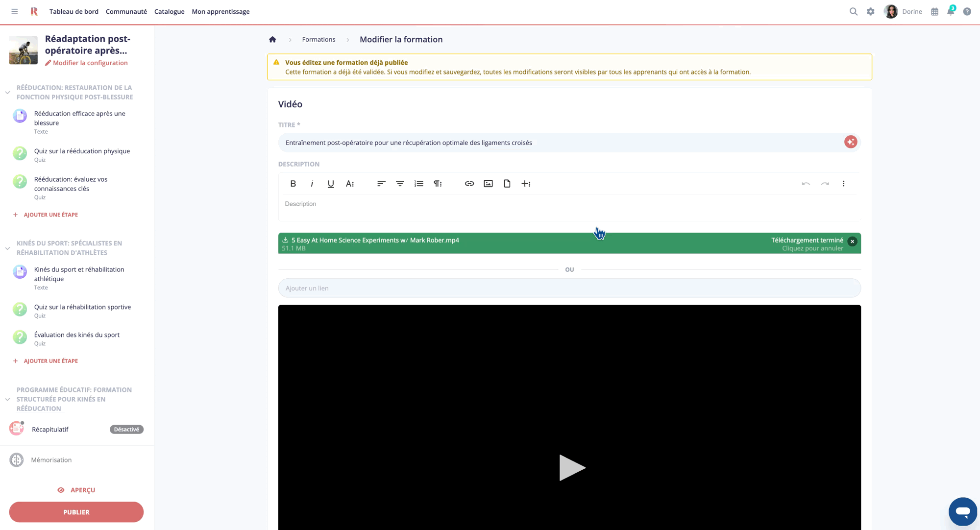Open notifications with the bell icon
This screenshot has width=980, height=530.
[x=950, y=11]
